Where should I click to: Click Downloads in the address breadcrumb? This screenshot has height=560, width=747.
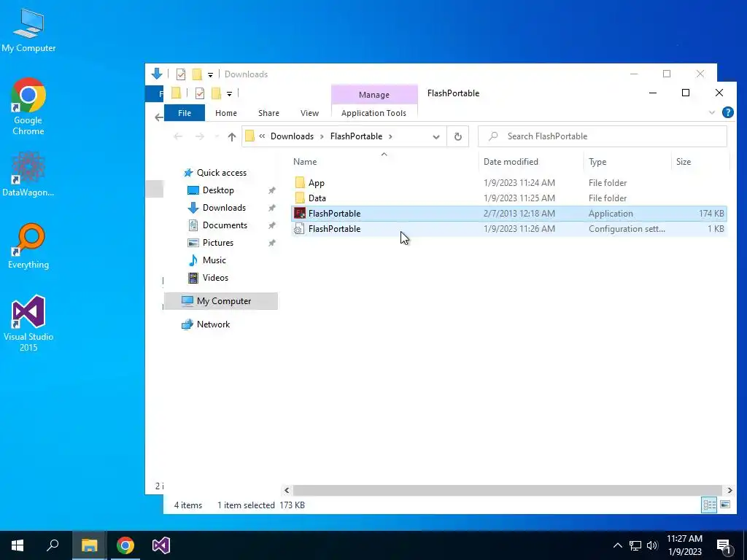tap(292, 136)
